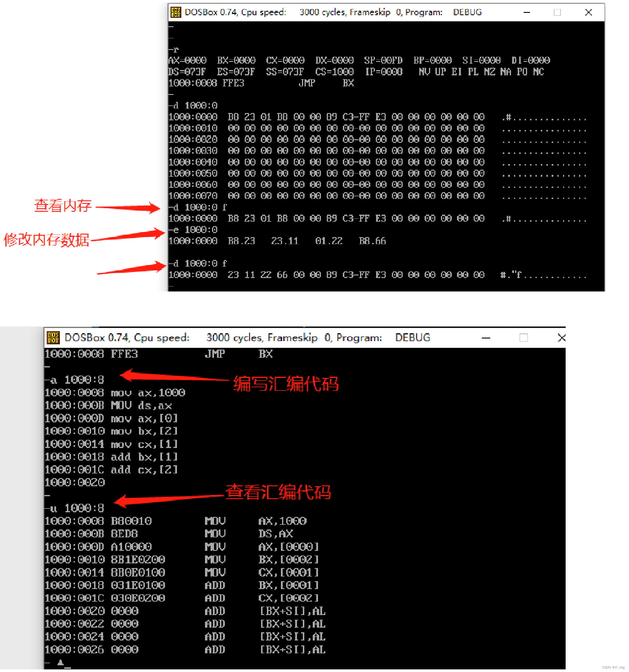629x672 pixels.
Task: Click the '-a 1000:8' command line
Action: (x=74, y=380)
